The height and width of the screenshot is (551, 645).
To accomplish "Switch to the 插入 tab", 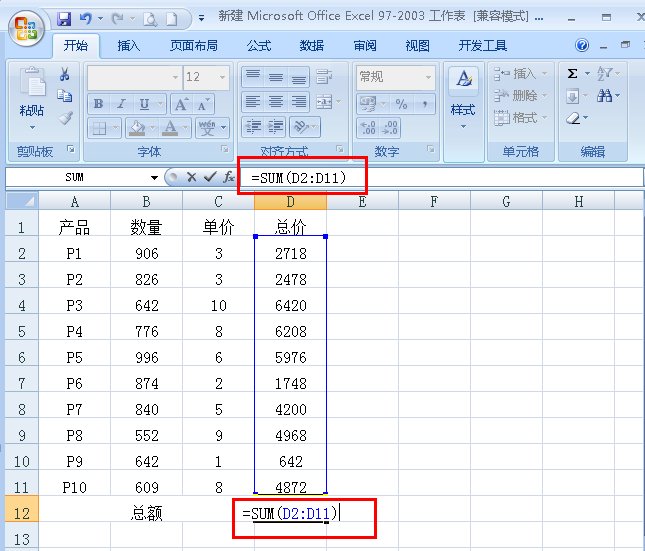I will pyautogui.click(x=128, y=46).
